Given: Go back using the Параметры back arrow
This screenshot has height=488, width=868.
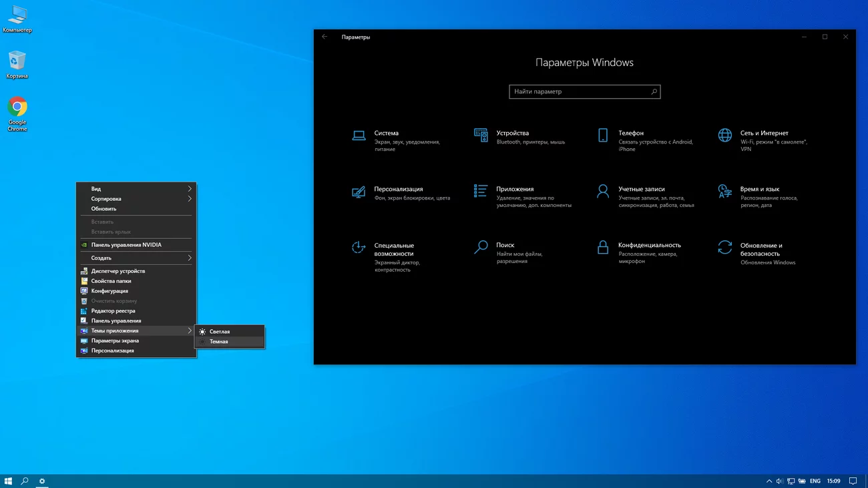Looking at the screenshot, I should (x=324, y=37).
